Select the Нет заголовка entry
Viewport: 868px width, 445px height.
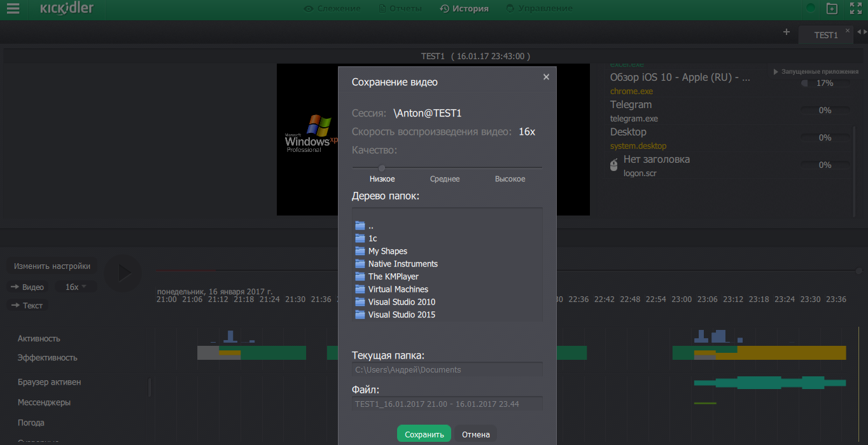click(x=657, y=159)
